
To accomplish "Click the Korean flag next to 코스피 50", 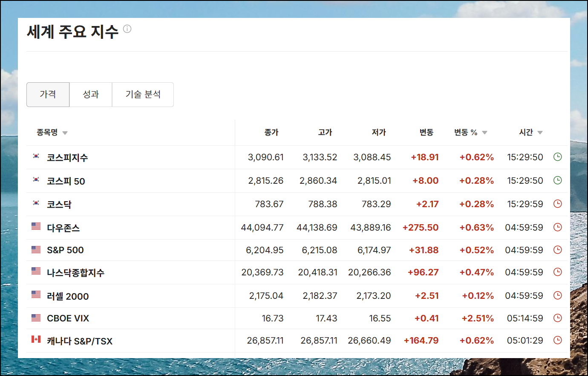I will [36, 179].
